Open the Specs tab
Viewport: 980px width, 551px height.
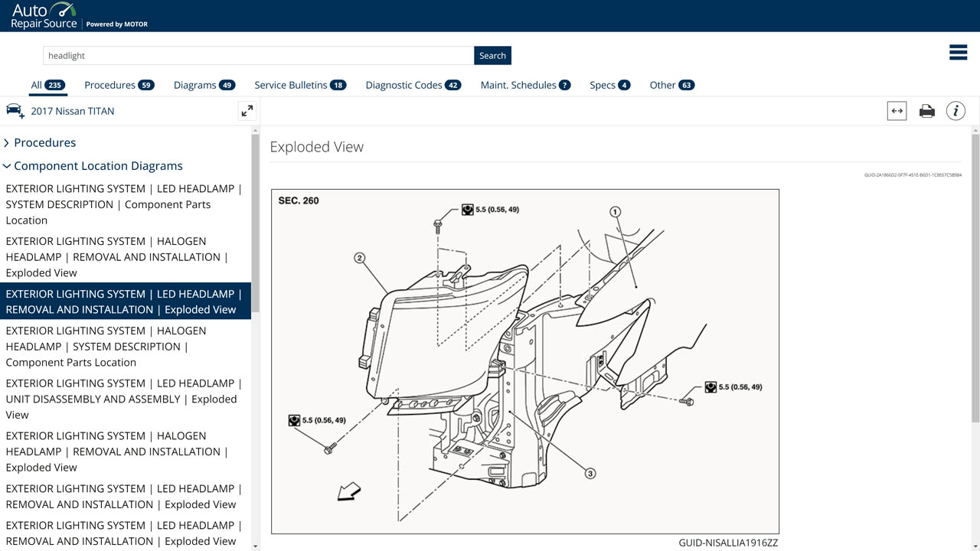tap(609, 85)
